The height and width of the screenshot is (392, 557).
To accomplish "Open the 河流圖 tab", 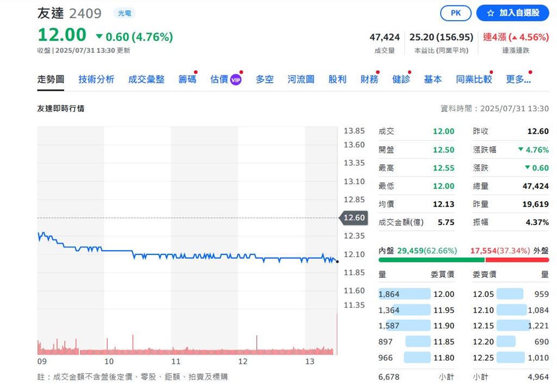I will [x=301, y=79].
